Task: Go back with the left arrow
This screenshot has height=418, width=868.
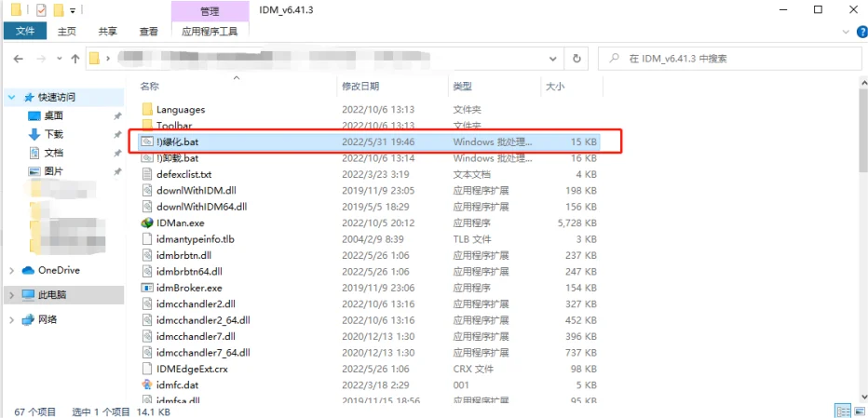Action: 19,59
